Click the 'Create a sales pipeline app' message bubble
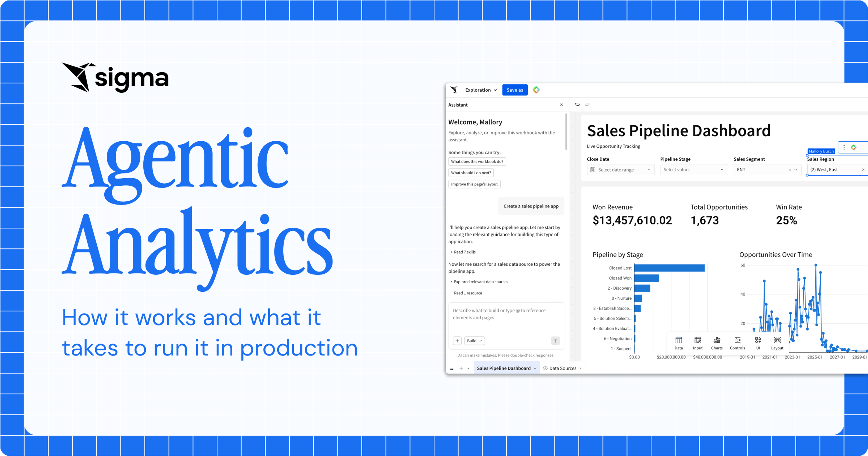This screenshot has width=868, height=456. pos(531,207)
